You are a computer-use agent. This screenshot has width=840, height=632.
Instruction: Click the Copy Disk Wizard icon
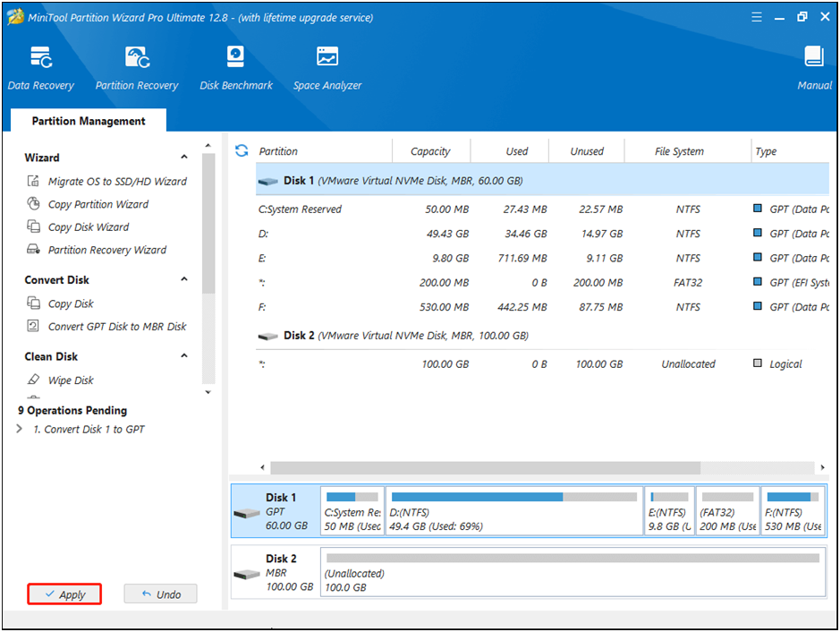click(33, 226)
